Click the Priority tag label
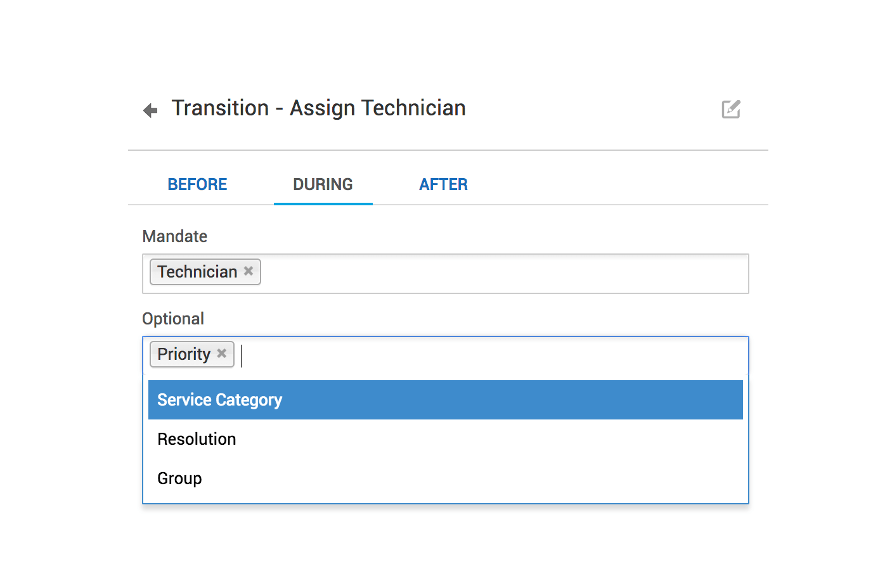 click(184, 354)
